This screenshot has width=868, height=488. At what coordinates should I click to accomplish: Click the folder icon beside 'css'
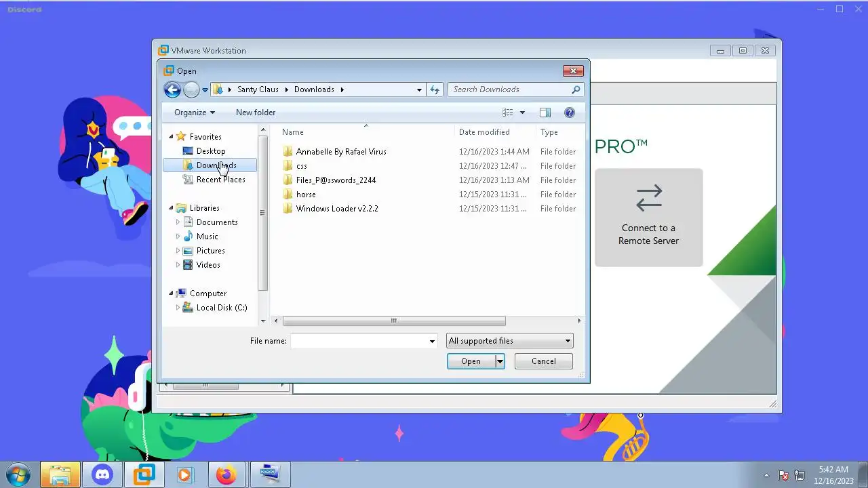pyautogui.click(x=288, y=166)
